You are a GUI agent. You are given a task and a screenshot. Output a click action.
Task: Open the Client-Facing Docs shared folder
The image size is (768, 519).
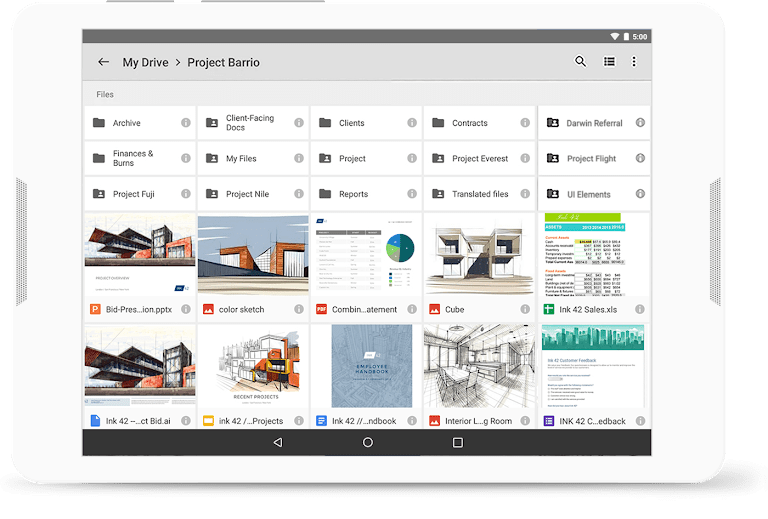[x=253, y=122]
